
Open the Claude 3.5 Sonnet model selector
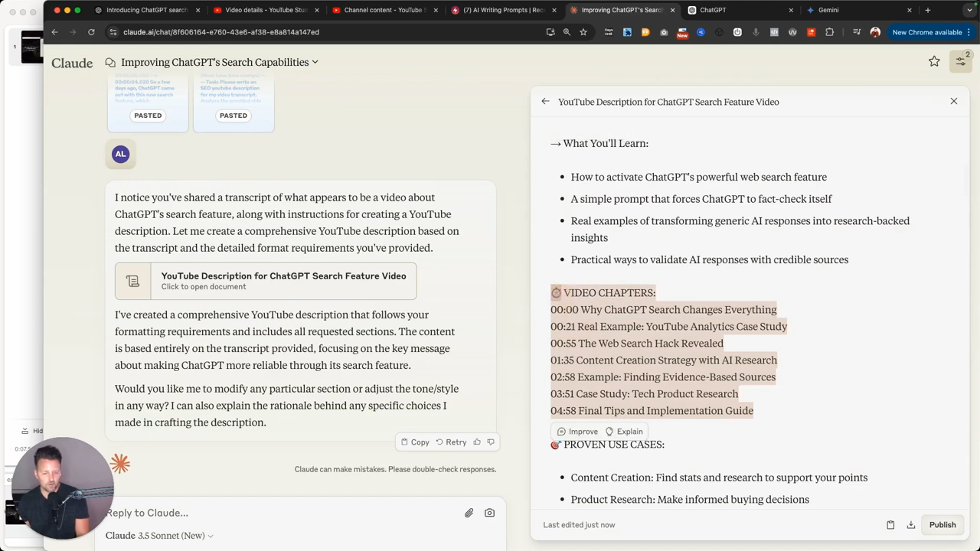[x=159, y=536]
